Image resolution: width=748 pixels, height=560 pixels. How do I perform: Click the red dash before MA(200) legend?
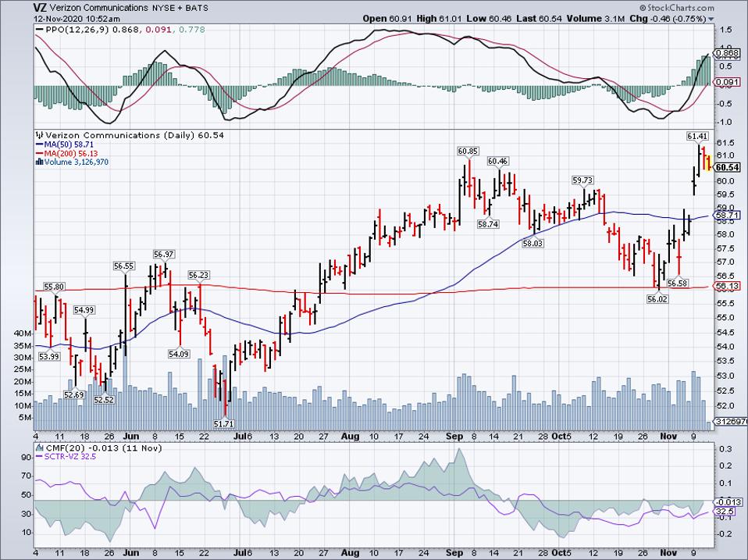pyautogui.click(x=39, y=154)
